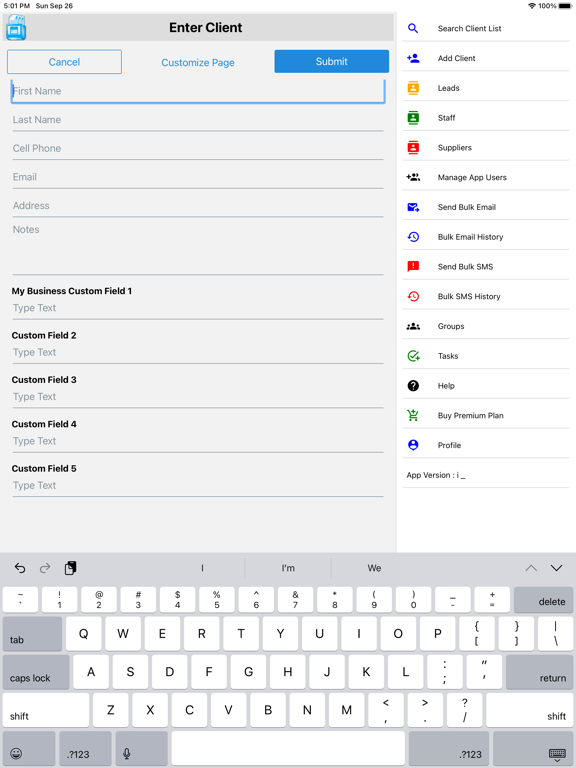576x768 pixels.
Task: Focus the First Name field
Action: click(x=198, y=91)
